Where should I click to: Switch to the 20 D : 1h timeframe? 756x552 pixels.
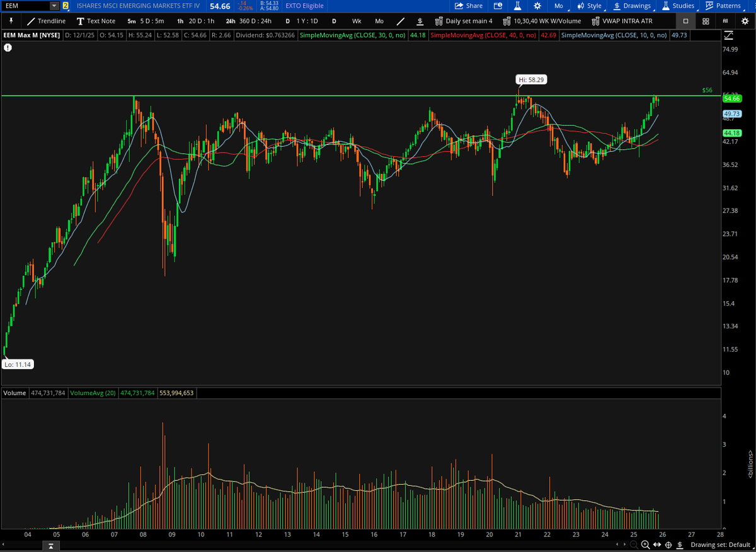[x=196, y=21]
